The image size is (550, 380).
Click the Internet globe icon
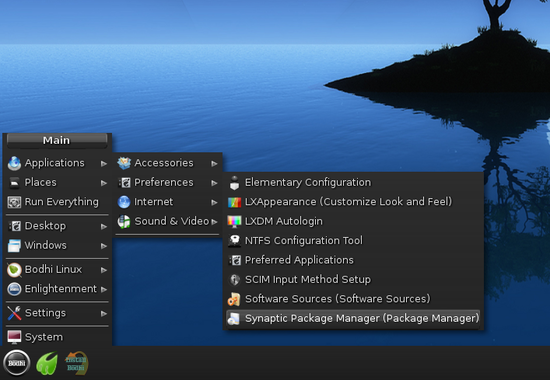click(124, 202)
